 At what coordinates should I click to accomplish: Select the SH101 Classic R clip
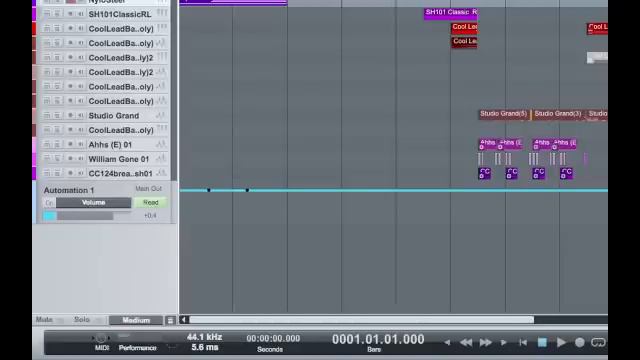pyautogui.click(x=451, y=13)
